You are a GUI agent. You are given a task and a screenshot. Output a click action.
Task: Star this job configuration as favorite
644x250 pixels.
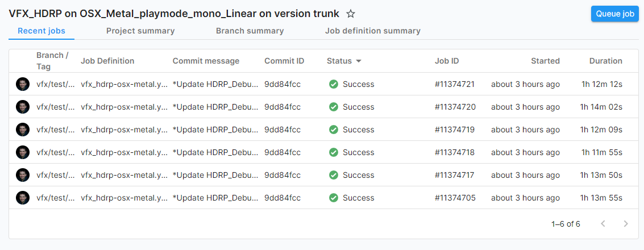click(350, 14)
